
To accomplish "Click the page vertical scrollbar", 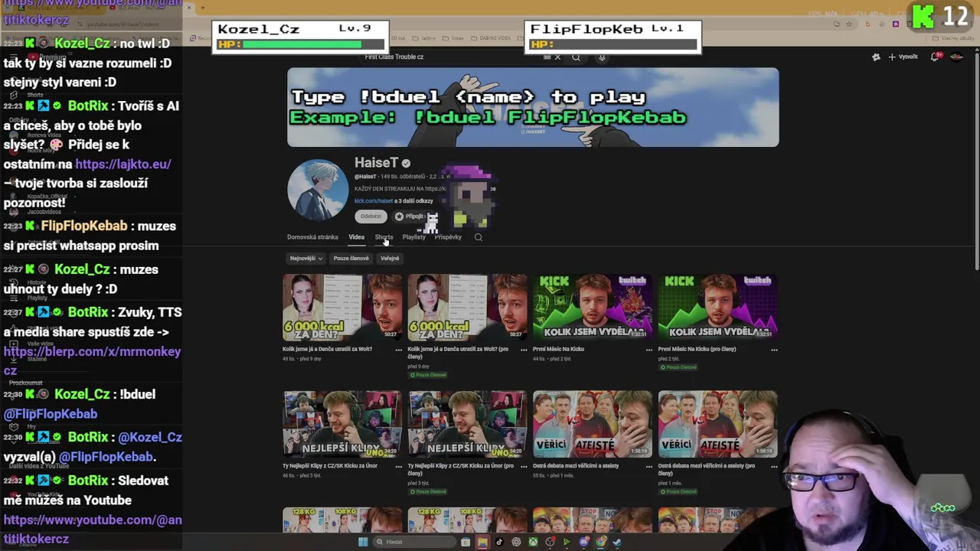I will (976, 161).
